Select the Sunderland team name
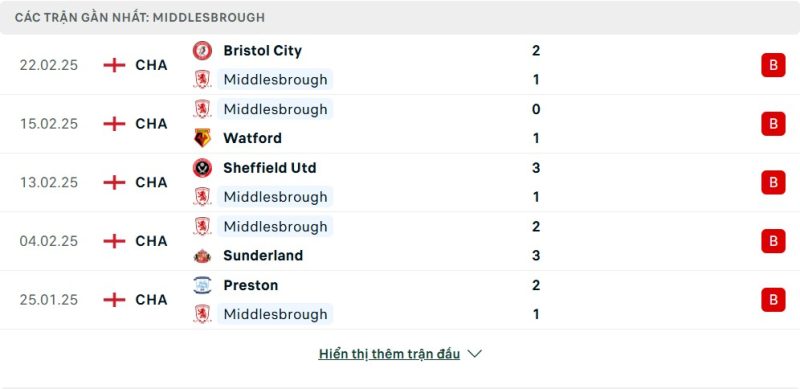Screen dimensions: 800x389 [x=263, y=255]
